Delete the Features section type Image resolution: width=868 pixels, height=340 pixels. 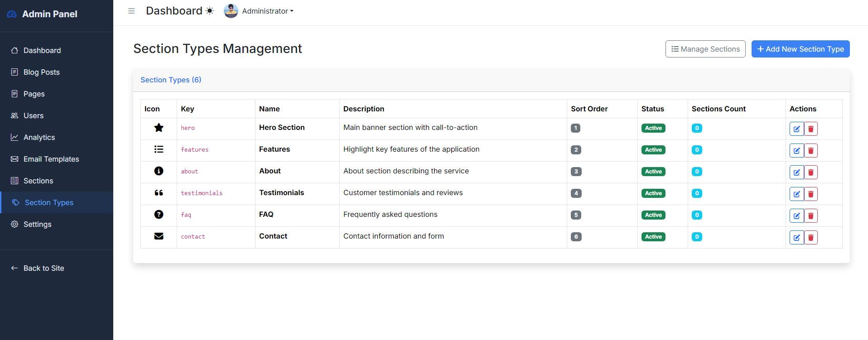[811, 150]
